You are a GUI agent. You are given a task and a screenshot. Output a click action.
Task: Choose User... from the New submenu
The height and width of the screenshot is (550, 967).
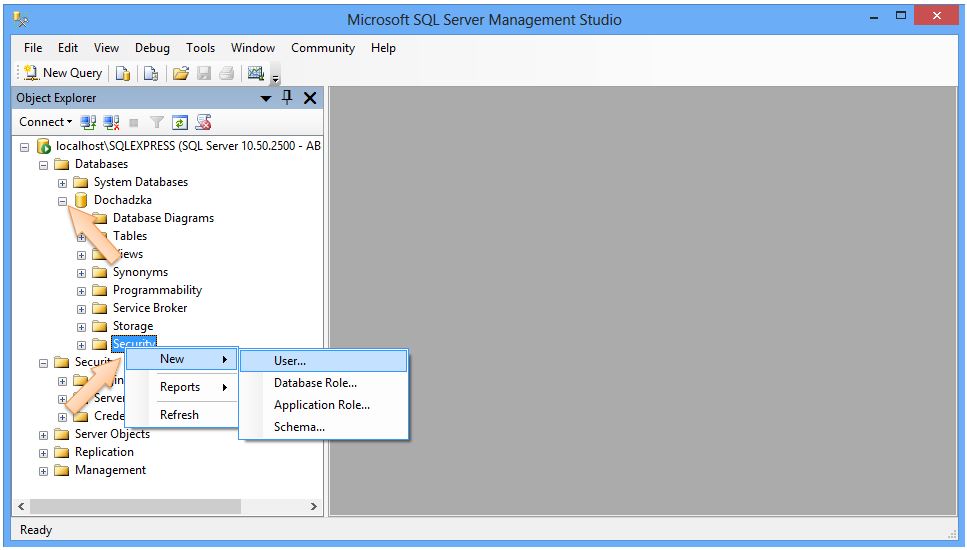click(323, 361)
